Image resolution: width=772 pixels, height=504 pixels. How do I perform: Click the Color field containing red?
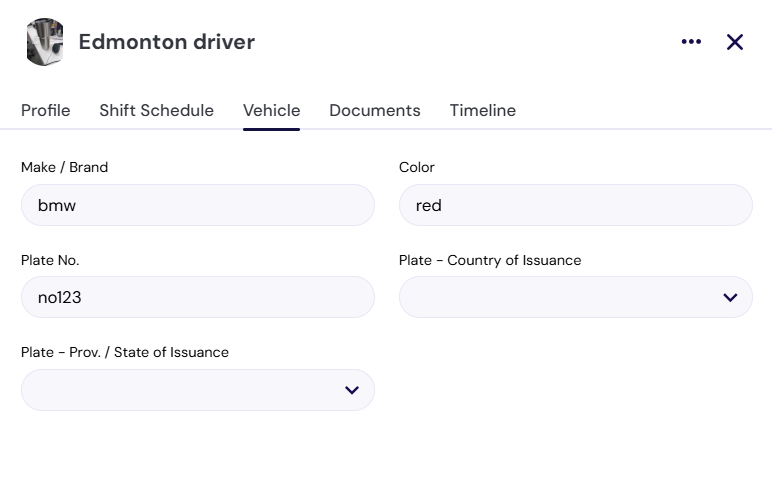(576, 205)
